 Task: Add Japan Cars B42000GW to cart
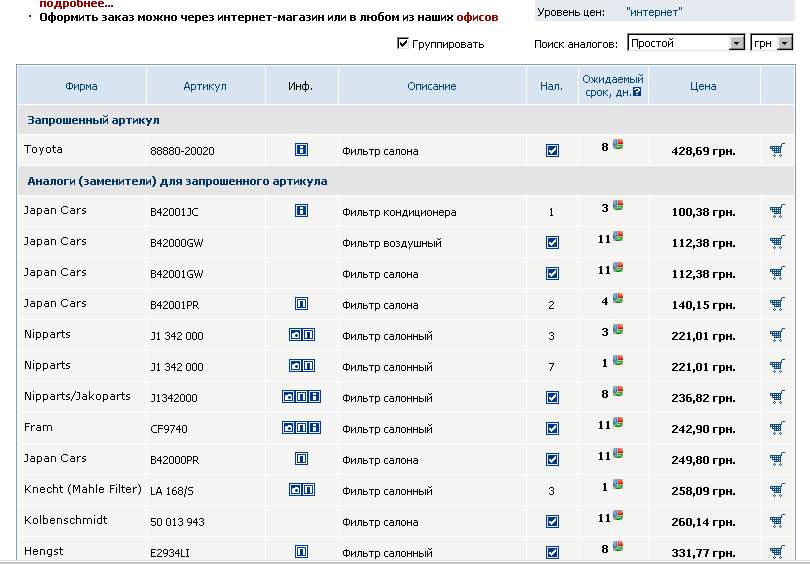point(777,242)
